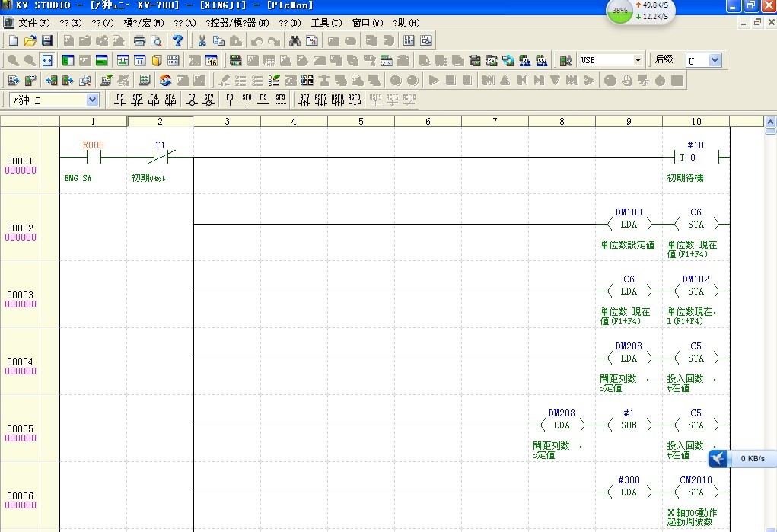
Task: Select the CM2010 STA instruction on rung 00006
Action: pos(696,492)
